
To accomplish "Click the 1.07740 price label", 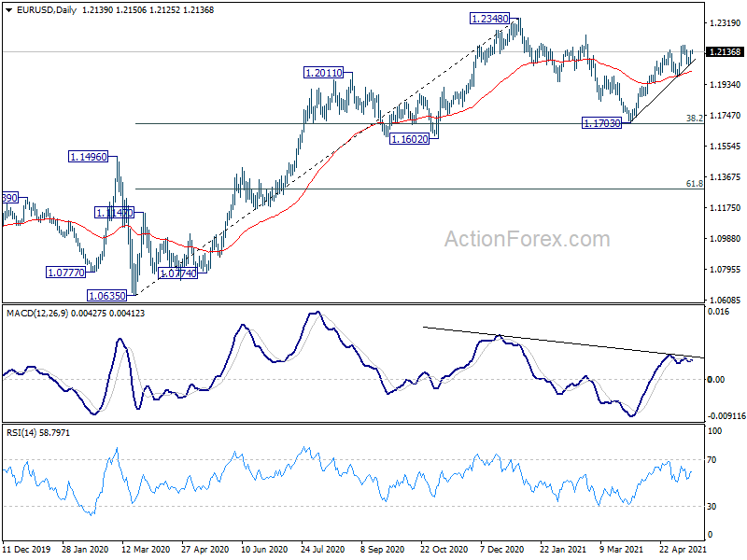I will tap(177, 273).
